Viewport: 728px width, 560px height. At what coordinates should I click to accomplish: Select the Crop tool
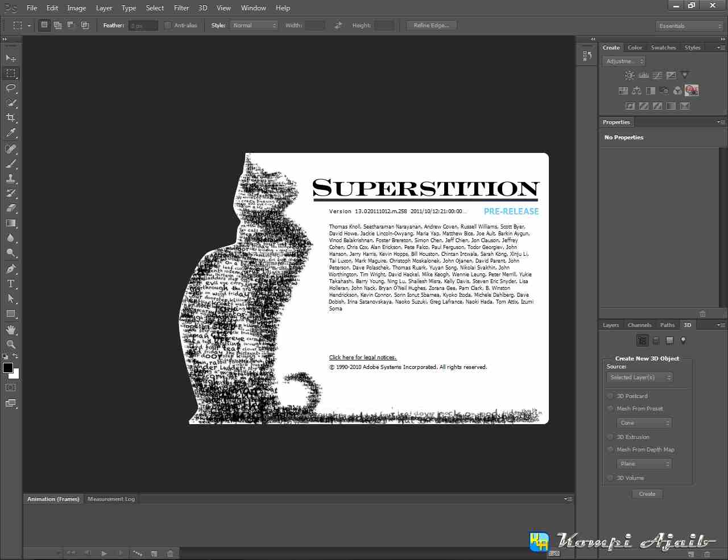point(11,118)
